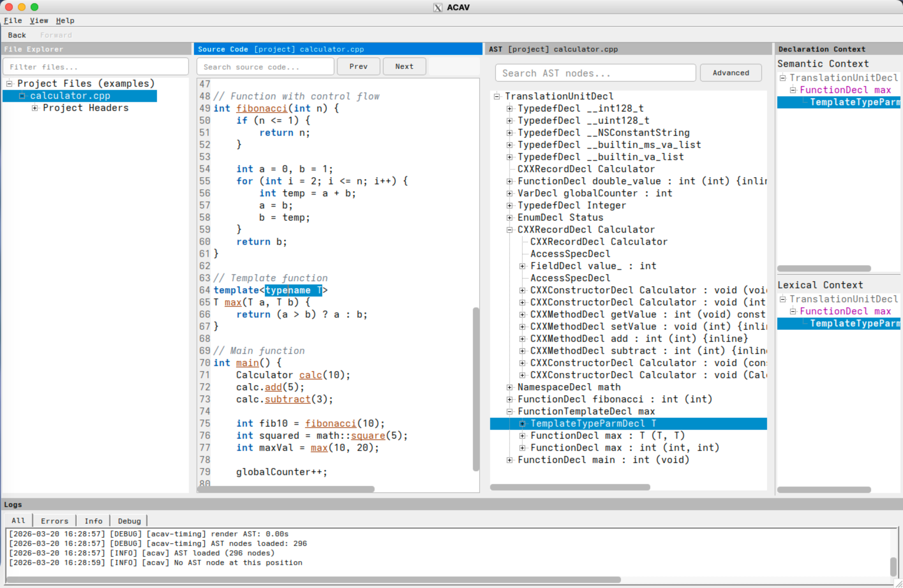Expand the FunctionDecl fibonacci node
The height and width of the screenshot is (588, 903).
click(510, 399)
